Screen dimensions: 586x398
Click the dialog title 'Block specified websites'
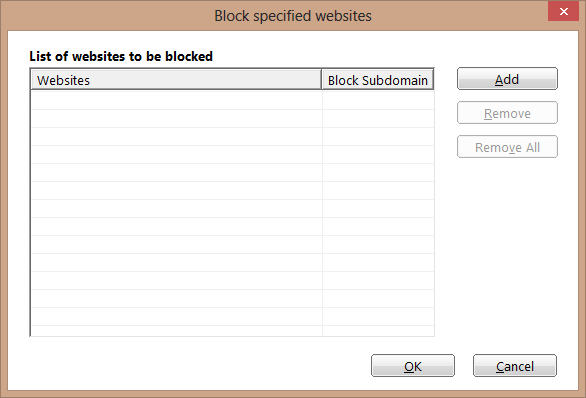[x=293, y=16]
